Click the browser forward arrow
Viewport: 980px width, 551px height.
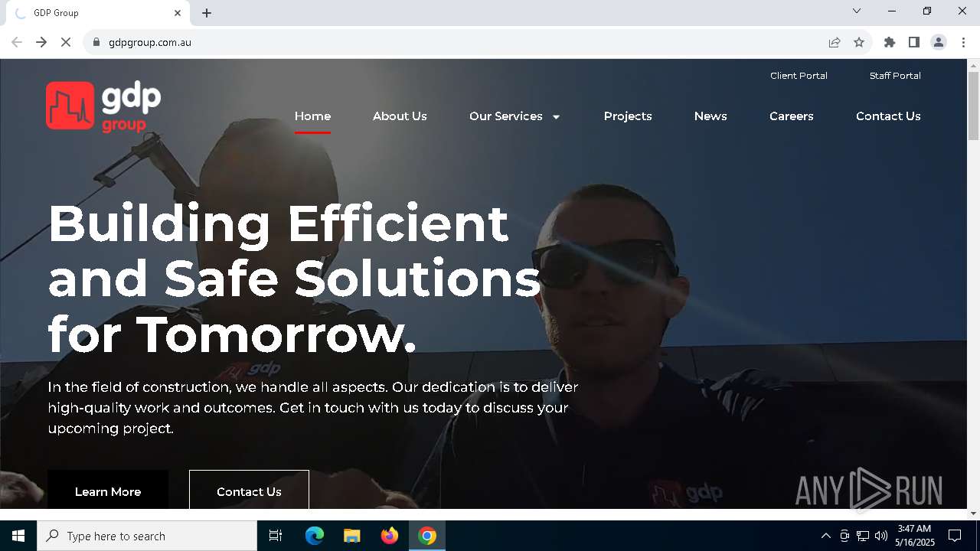41,42
